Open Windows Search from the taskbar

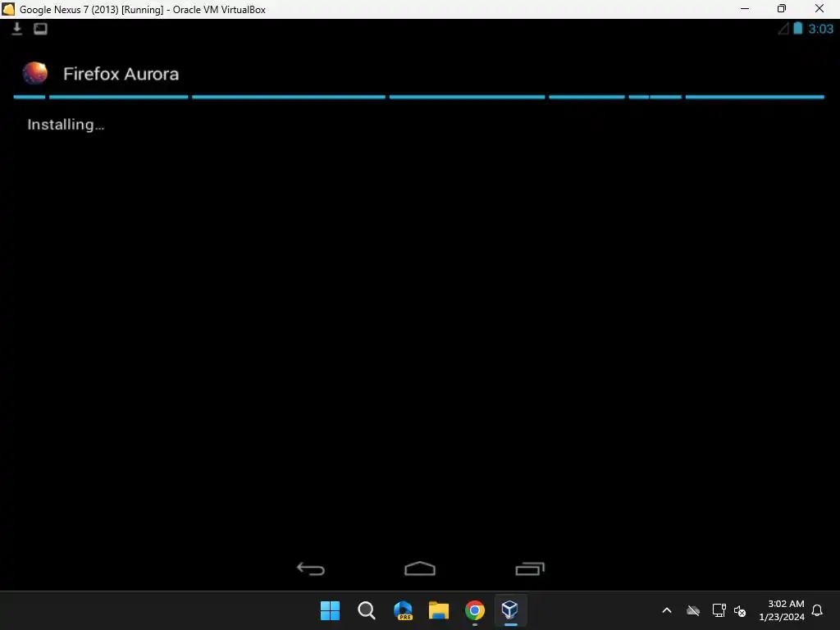[x=367, y=610]
